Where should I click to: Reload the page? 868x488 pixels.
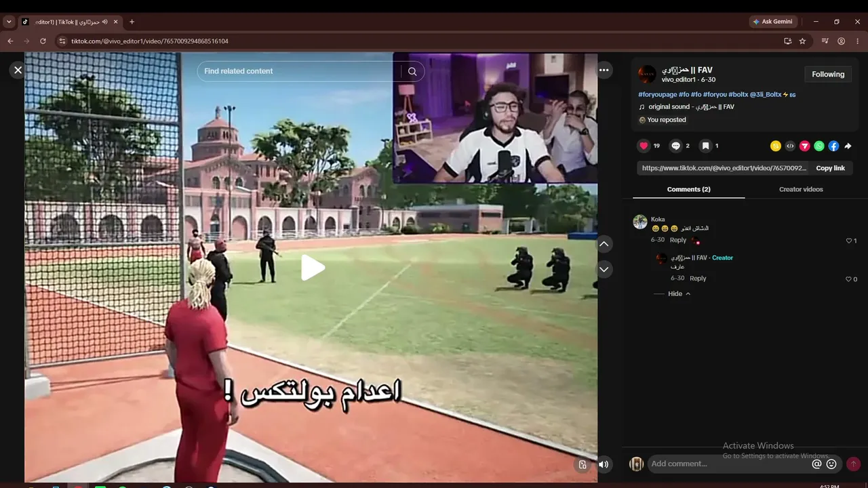[x=43, y=41]
